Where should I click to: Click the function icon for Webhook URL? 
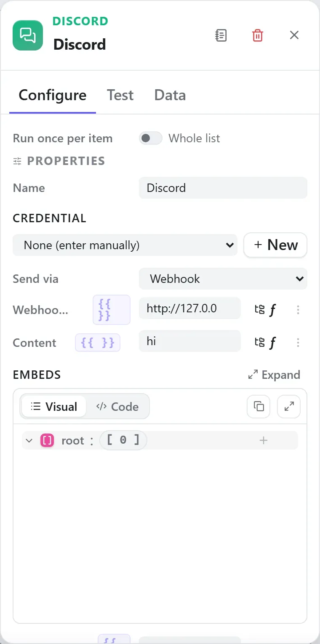click(272, 310)
